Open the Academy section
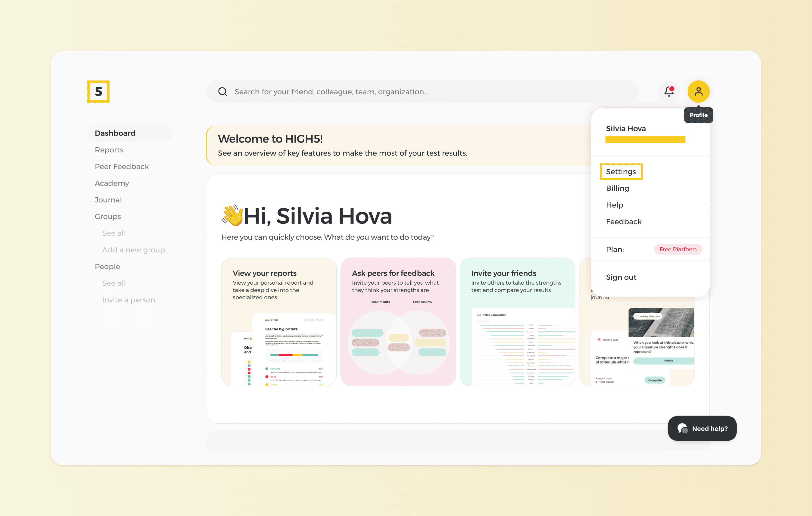Screen dimensions: 812x516 coord(112,183)
